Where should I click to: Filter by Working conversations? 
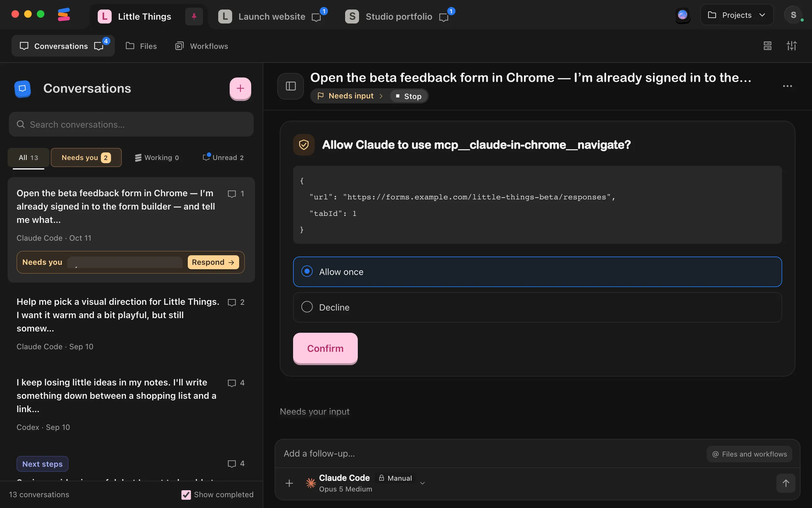pos(157,157)
